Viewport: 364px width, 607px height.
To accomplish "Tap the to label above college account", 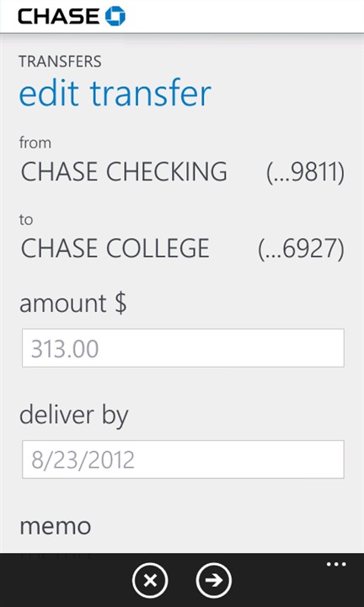I will tap(26, 220).
